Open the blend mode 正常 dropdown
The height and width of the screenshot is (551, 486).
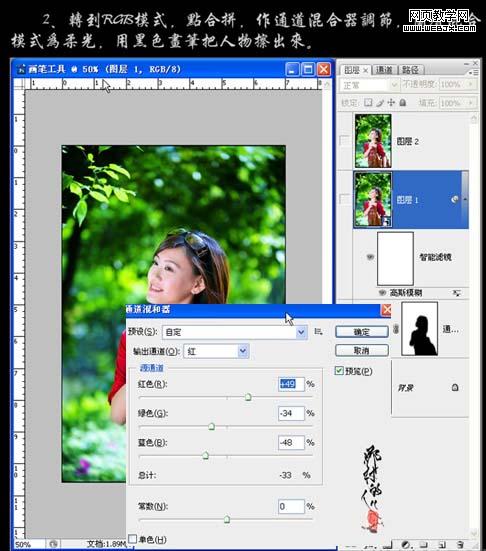coord(394,85)
